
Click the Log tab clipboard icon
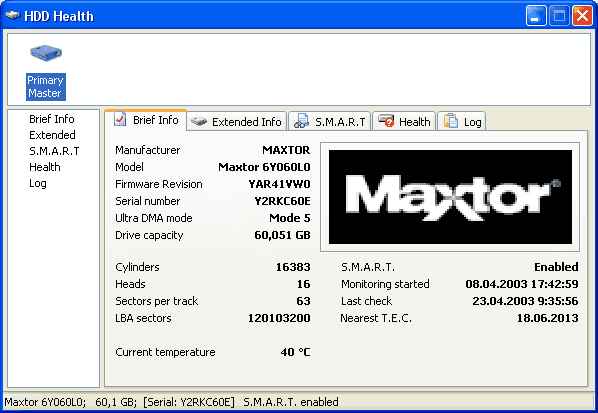451,121
